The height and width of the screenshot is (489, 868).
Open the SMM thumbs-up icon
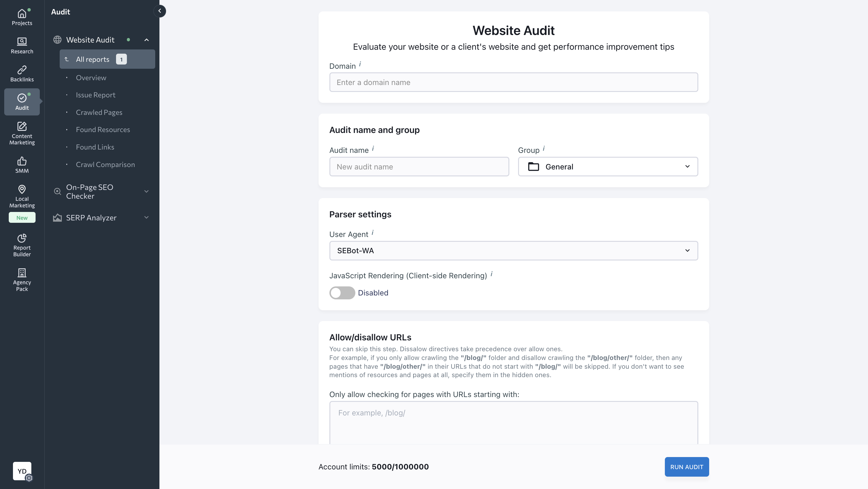click(22, 161)
